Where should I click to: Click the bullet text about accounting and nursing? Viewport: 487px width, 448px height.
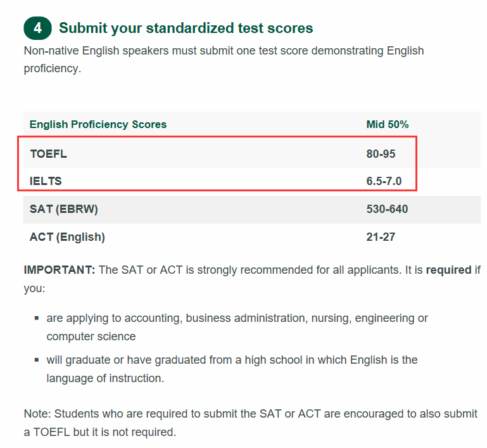point(237,326)
